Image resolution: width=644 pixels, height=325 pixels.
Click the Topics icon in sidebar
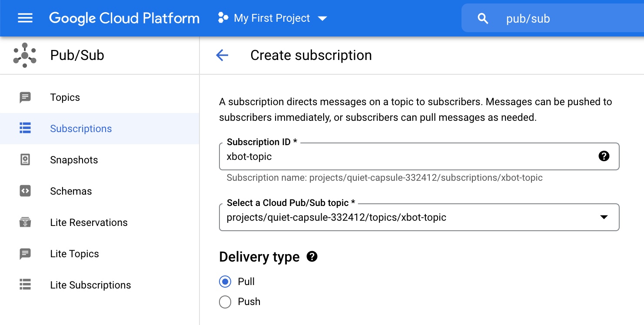[25, 97]
